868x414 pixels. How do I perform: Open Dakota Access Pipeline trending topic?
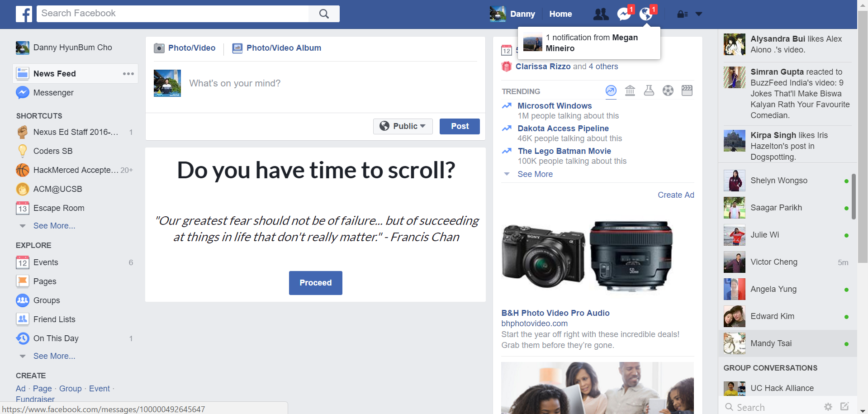tap(563, 128)
